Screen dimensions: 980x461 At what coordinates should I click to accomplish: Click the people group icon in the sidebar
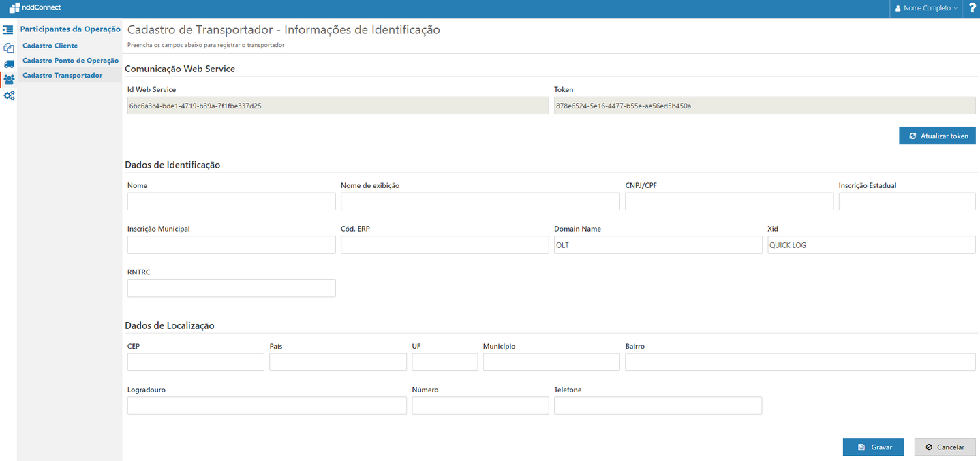pos(9,80)
